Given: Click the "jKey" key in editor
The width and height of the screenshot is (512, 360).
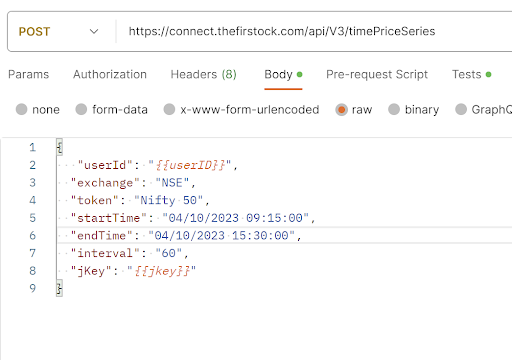Looking at the screenshot, I should [x=91, y=271].
